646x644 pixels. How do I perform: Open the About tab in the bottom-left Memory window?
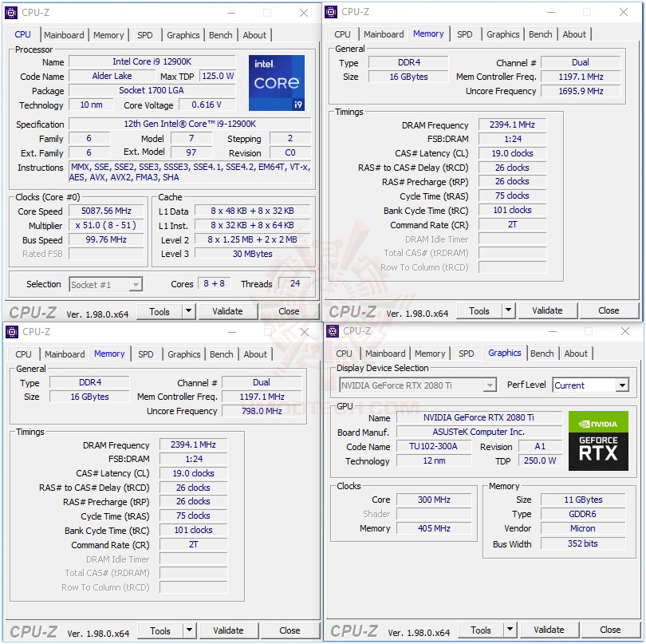coord(255,354)
